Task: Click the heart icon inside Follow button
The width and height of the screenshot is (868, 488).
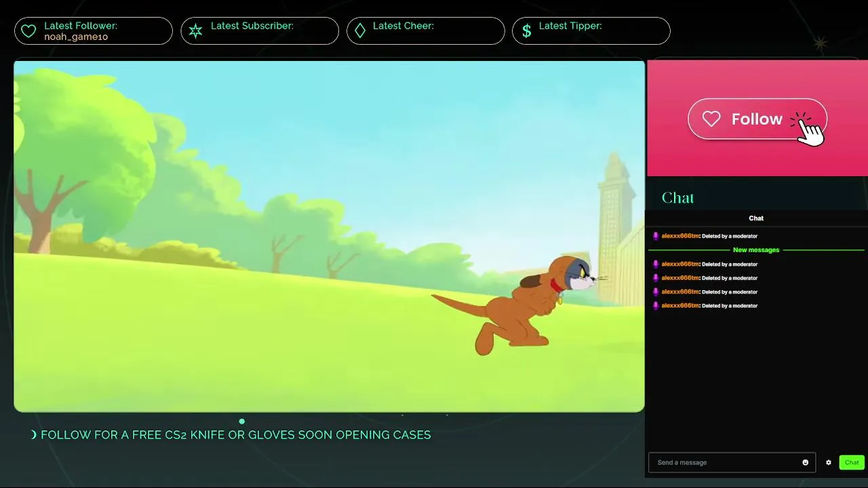Action: [x=711, y=119]
